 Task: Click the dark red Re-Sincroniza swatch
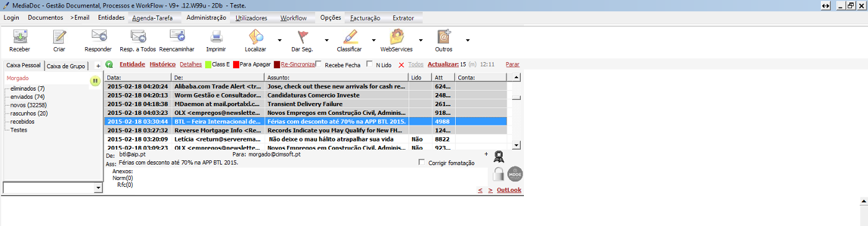277,64
